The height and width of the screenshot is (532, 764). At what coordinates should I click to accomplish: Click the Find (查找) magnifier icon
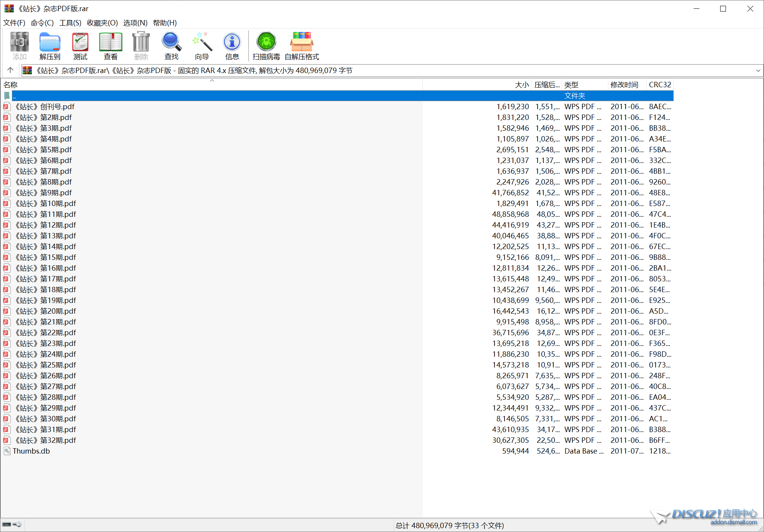tap(171, 46)
